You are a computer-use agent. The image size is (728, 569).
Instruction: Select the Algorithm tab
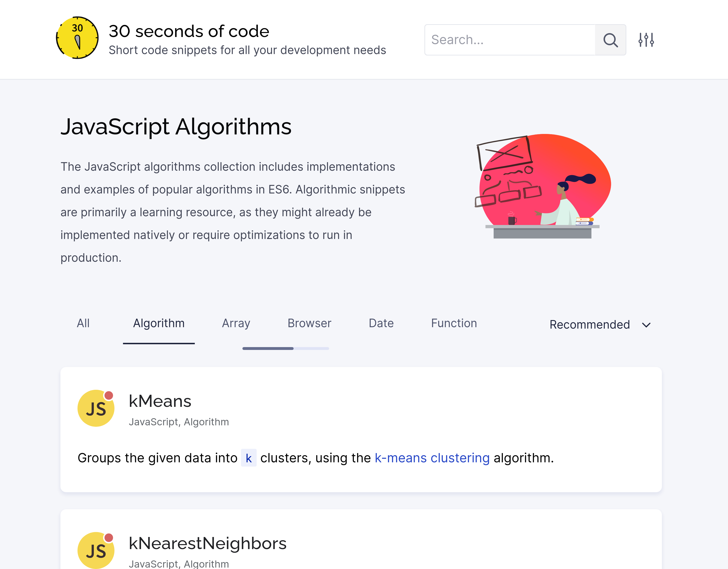point(159,323)
